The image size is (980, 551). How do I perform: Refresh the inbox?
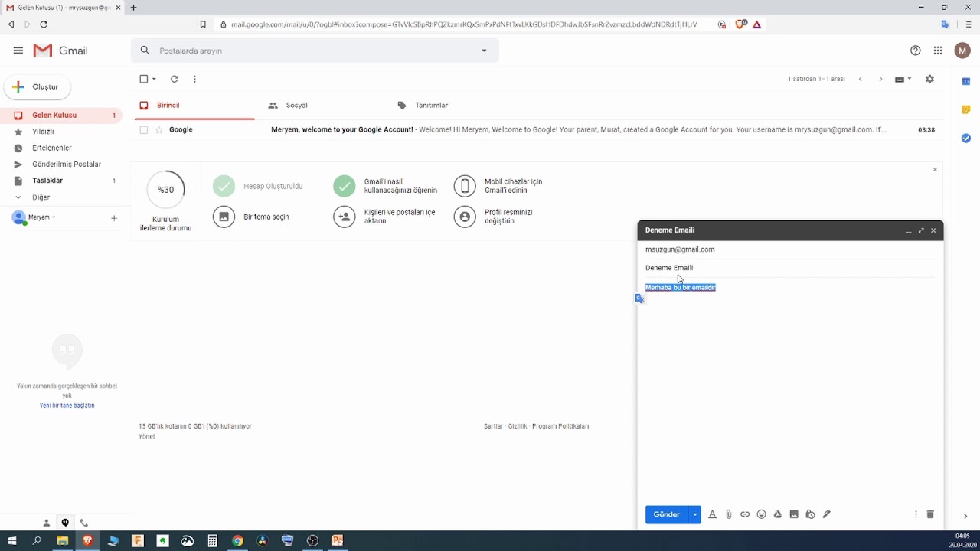click(175, 79)
